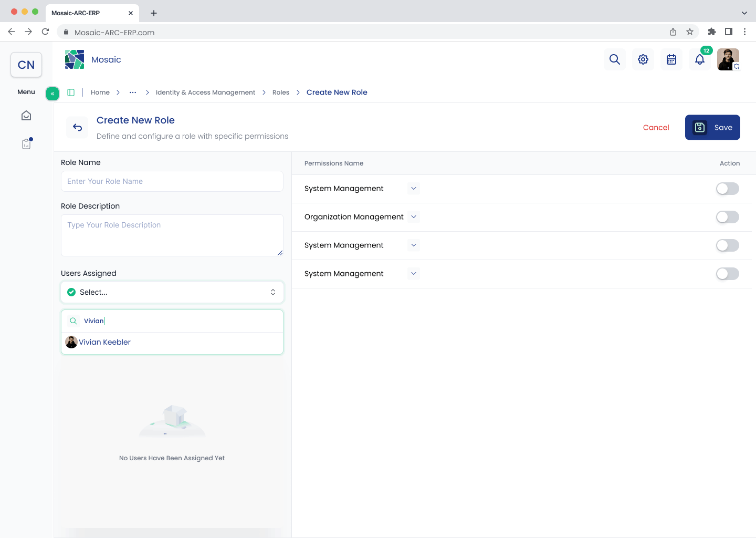The width and height of the screenshot is (756, 538).
Task: Expand the Organization Management chevron
Action: click(414, 216)
